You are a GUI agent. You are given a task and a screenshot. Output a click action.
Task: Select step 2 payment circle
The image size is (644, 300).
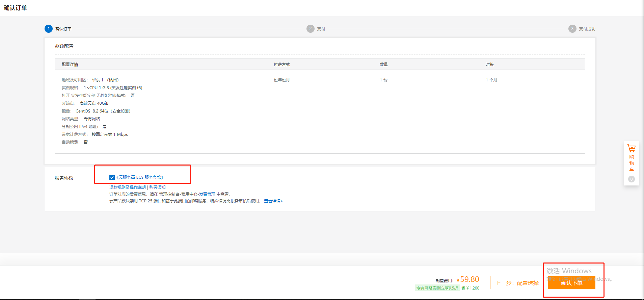311,29
